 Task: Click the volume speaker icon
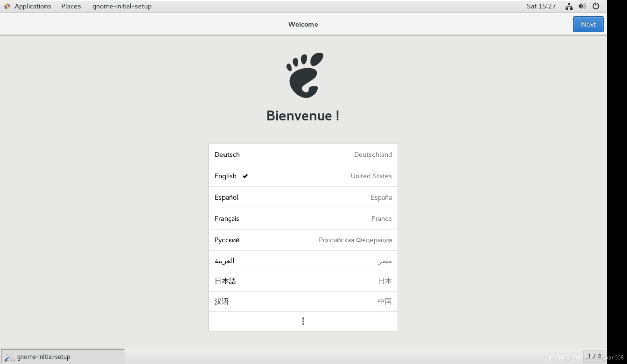582,6
